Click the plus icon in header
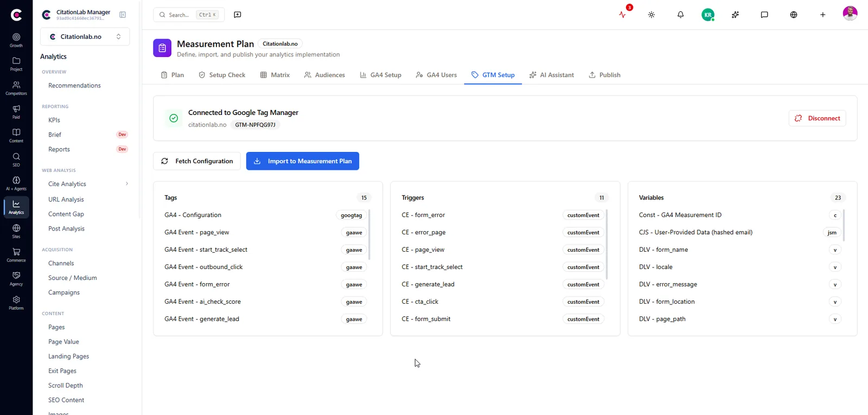The image size is (868, 415). pos(822,15)
